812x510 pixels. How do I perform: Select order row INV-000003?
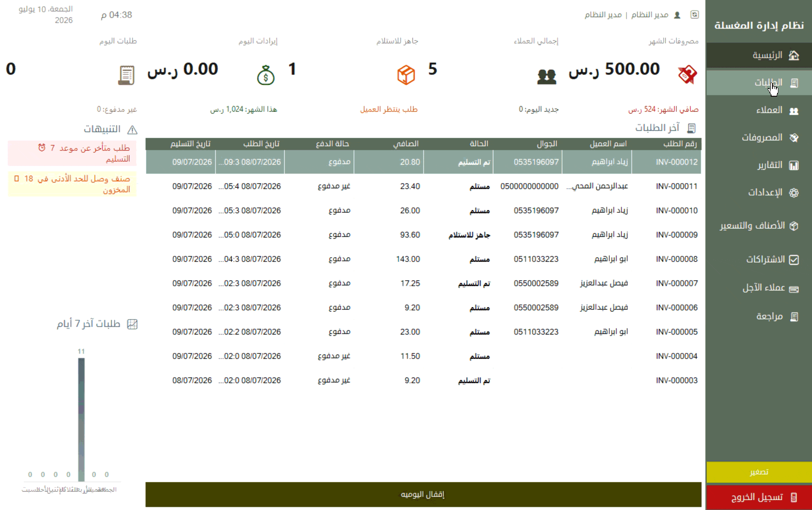(423, 381)
